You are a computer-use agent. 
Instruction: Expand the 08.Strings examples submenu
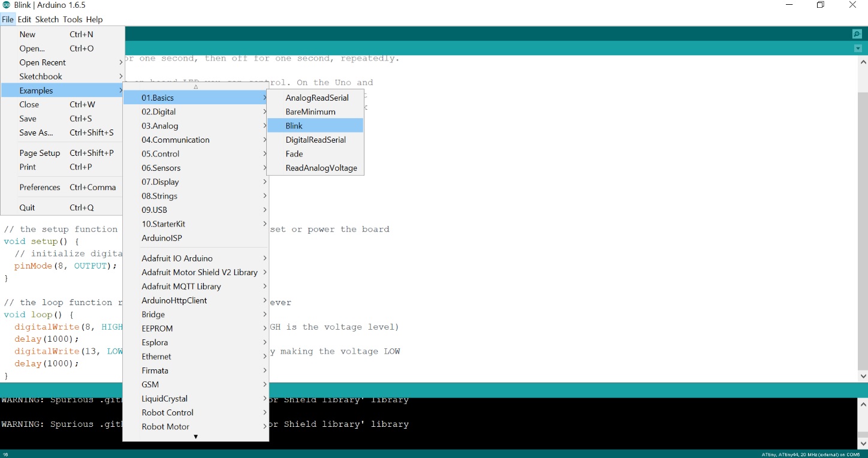tap(195, 196)
